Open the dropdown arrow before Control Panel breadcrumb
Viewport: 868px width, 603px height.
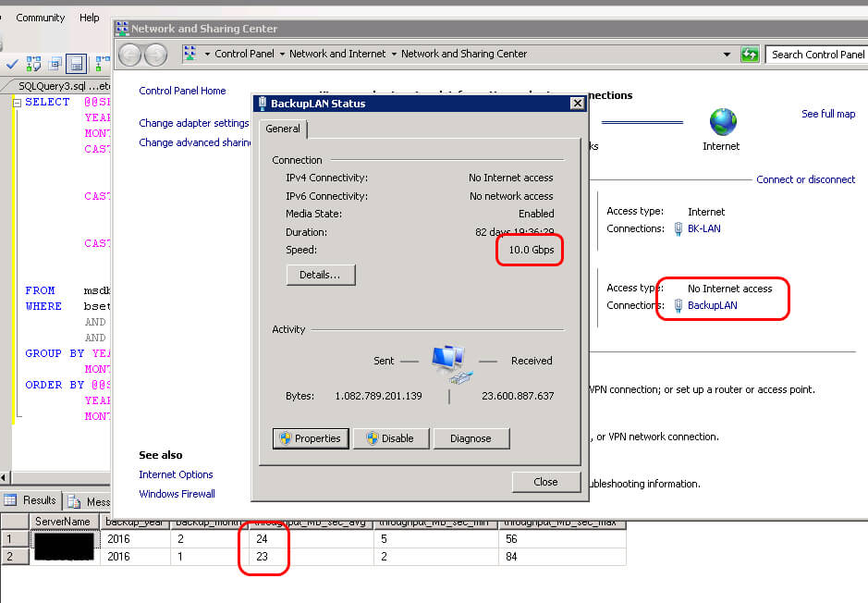(x=207, y=54)
